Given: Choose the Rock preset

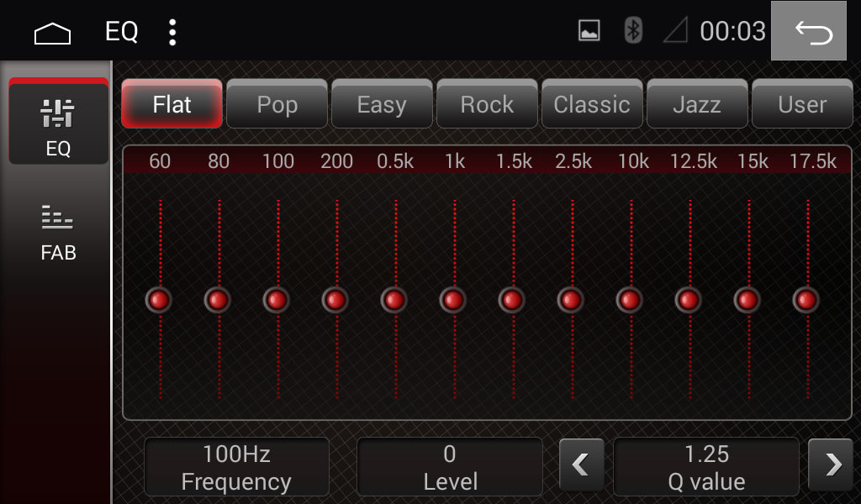Looking at the screenshot, I should 487,104.
